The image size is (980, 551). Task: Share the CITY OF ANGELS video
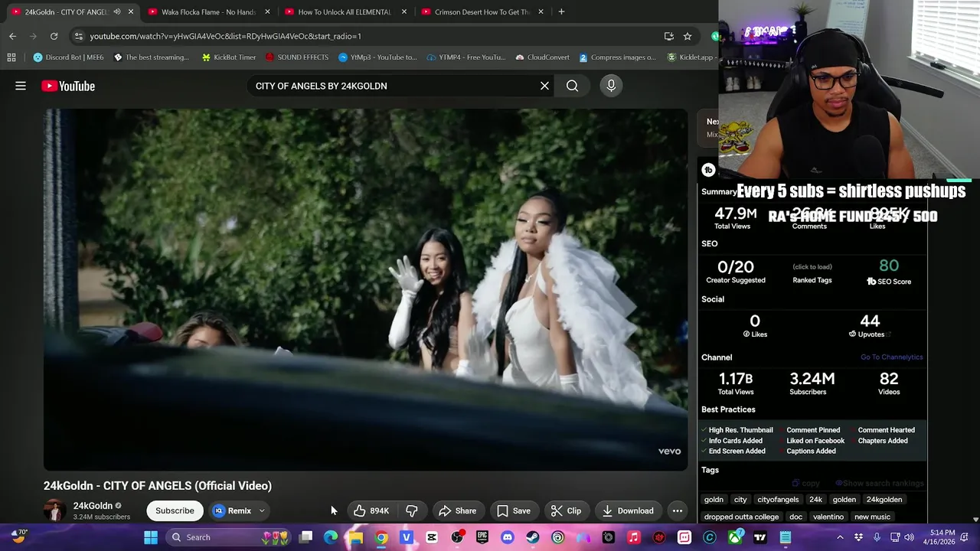tap(457, 510)
